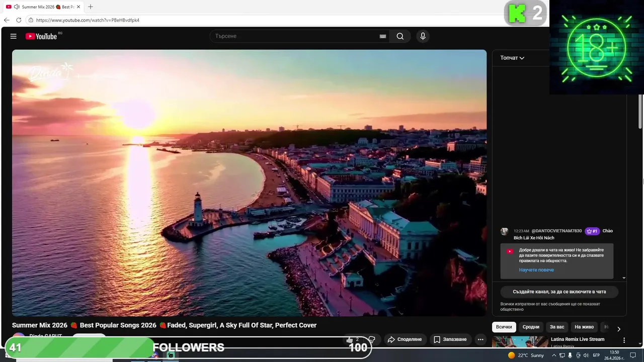Open the on-screen keyboard icon in search box
Image resolution: width=644 pixels, height=362 pixels.
click(x=383, y=36)
